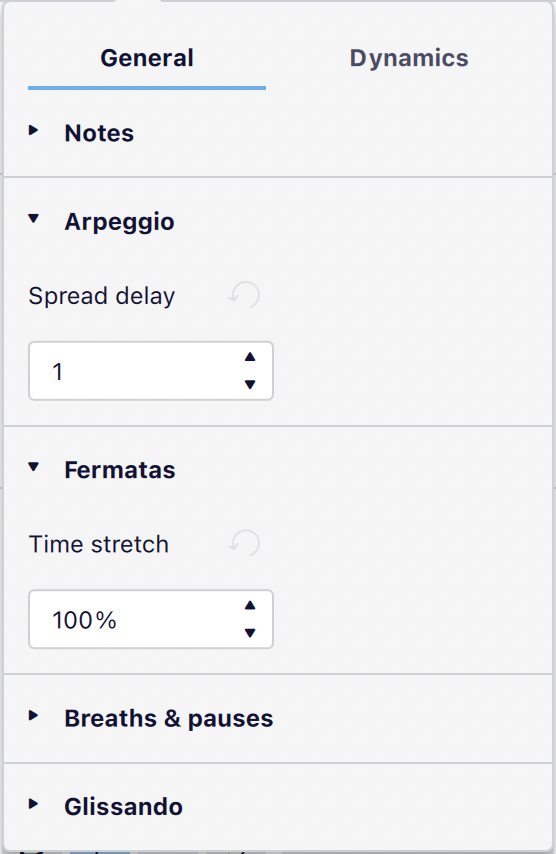Open the Breaths & pauses heading
Image resolution: width=556 pixels, height=854 pixels.
coord(169,718)
